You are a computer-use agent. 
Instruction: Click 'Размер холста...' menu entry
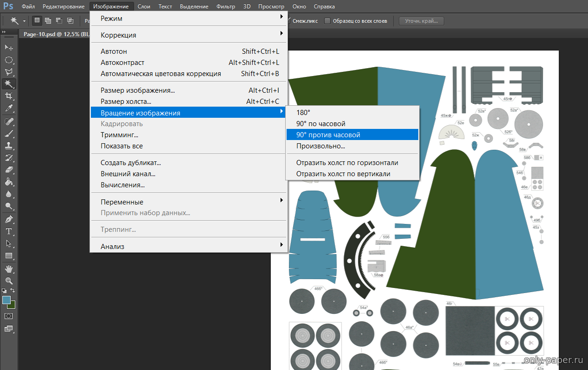pyautogui.click(x=126, y=102)
